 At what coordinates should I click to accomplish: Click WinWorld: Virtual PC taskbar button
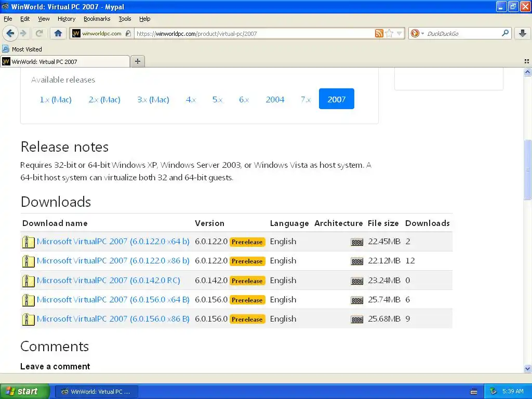(96, 392)
